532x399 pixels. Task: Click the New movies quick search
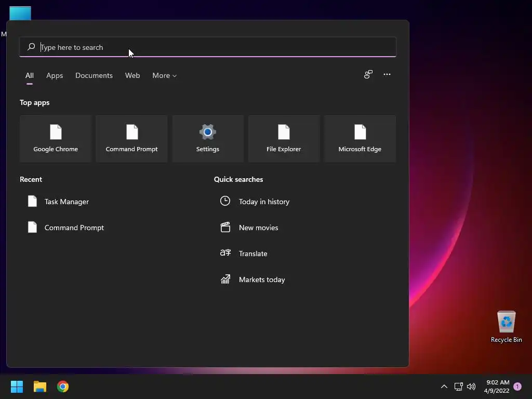click(249, 228)
